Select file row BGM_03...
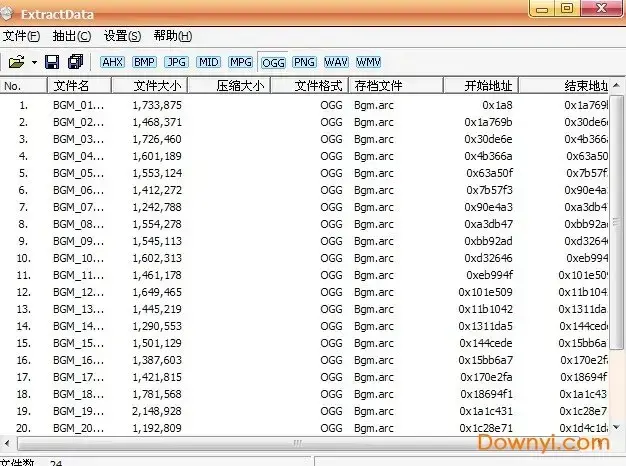The height and width of the screenshot is (466, 626). pos(304,139)
